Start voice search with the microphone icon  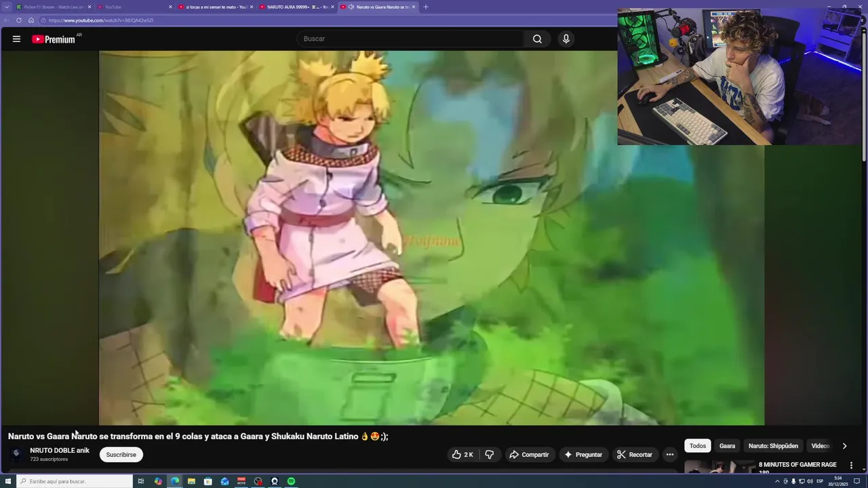[566, 39]
